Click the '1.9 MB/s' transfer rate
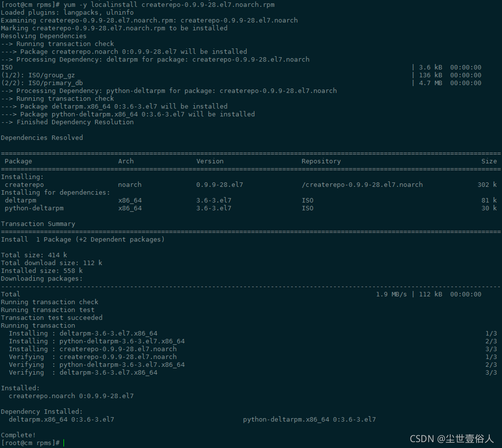The height and width of the screenshot is (448, 502). pyautogui.click(x=391, y=294)
